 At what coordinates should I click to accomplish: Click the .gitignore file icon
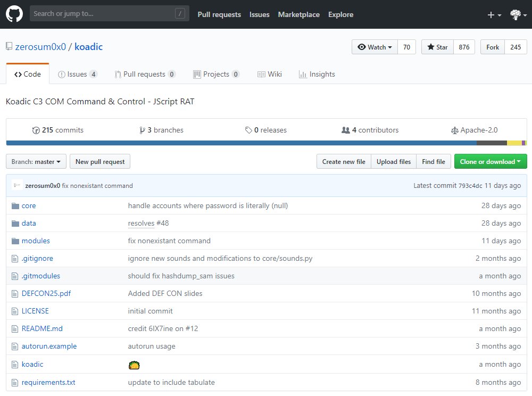14,259
